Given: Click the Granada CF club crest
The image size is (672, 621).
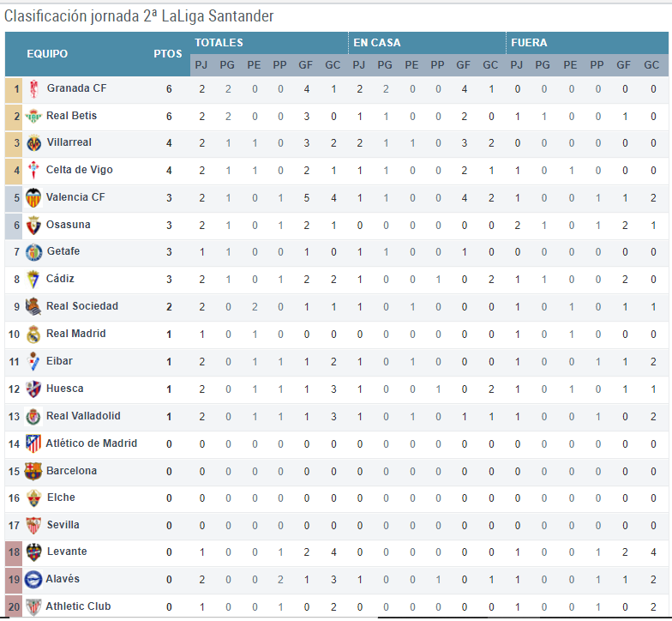Looking at the screenshot, I should [x=34, y=89].
